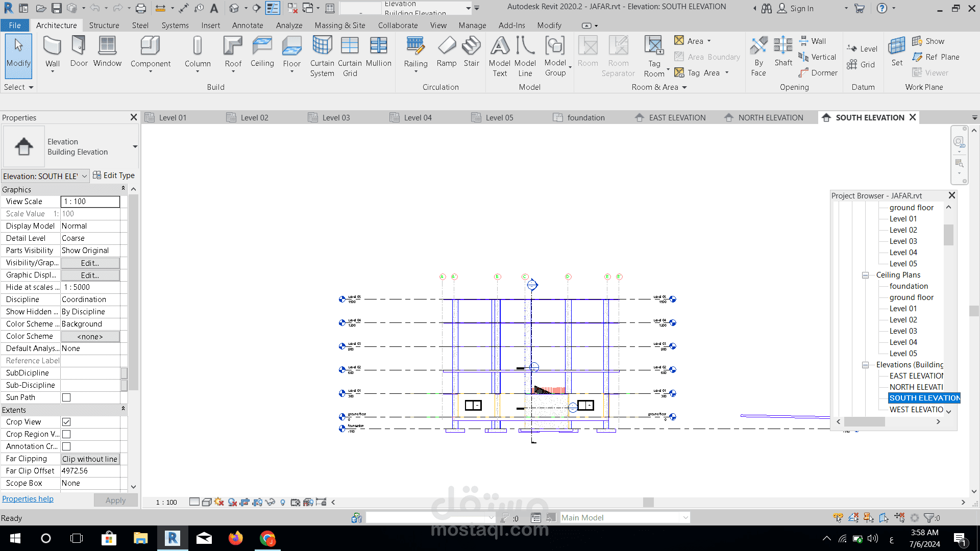Screen dimensions: 980x551
Task: Switch to the Massing & Site ribbon tab
Action: (x=340, y=25)
